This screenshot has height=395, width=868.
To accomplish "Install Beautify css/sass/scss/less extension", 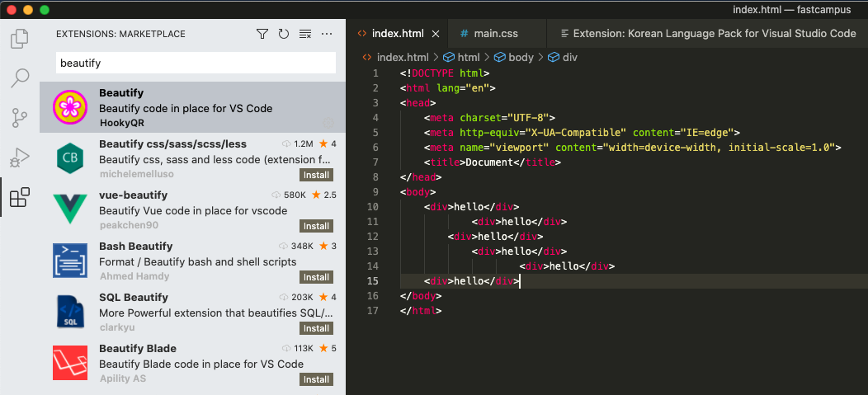I will click(317, 176).
